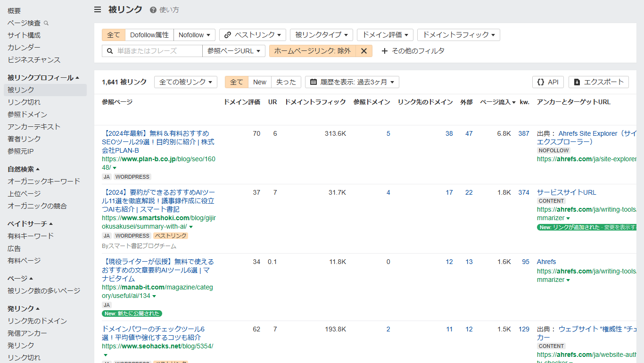Viewport: 644px width, 363px height.
Task: Click the magnifier icon next to ページ検査
Action: [x=46, y=23]
